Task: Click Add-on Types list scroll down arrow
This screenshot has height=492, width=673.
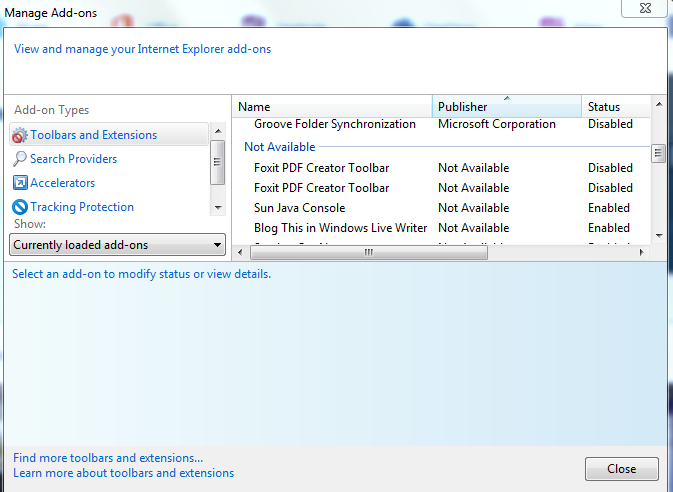Action: tap(218, 208)
